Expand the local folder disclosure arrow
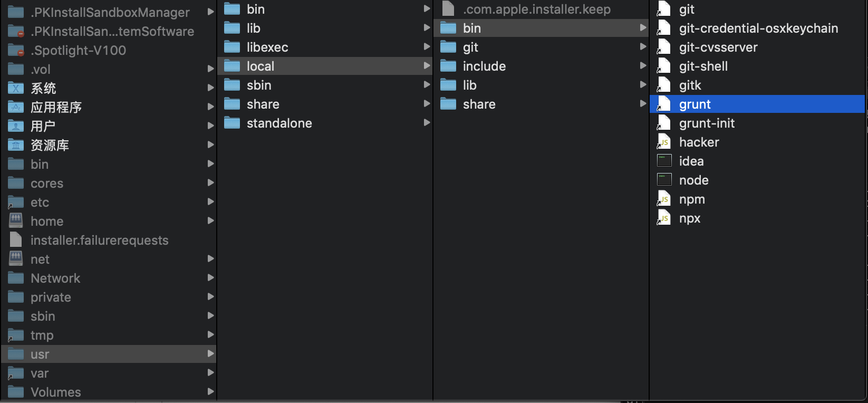868x403 pixels. point(427,65)
